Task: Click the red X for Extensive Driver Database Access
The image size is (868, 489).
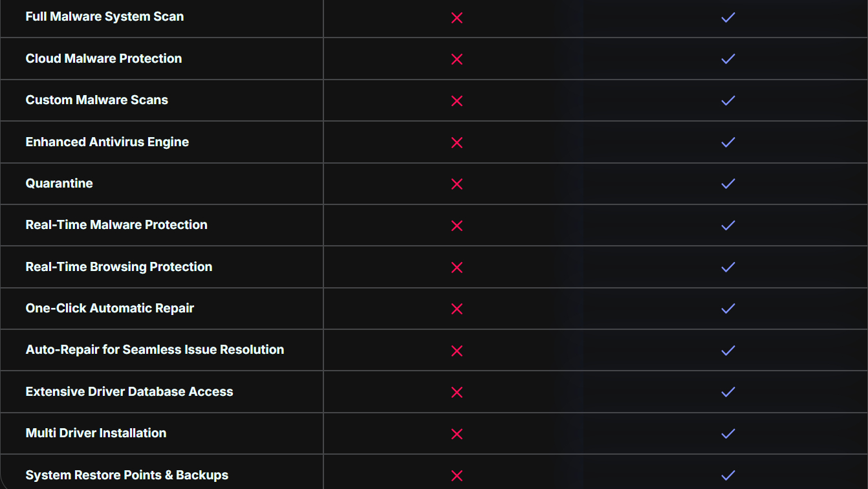Action: (x=457, y=392)
